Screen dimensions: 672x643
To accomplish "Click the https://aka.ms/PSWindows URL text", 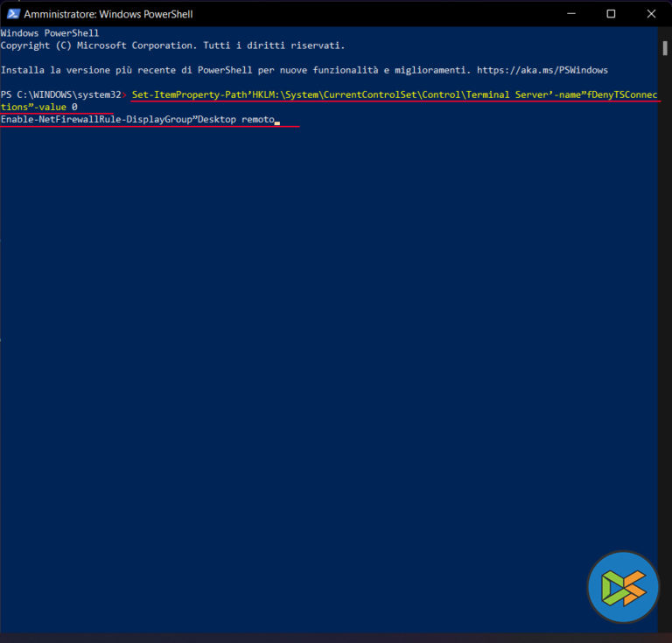I will tap(542, 70).
